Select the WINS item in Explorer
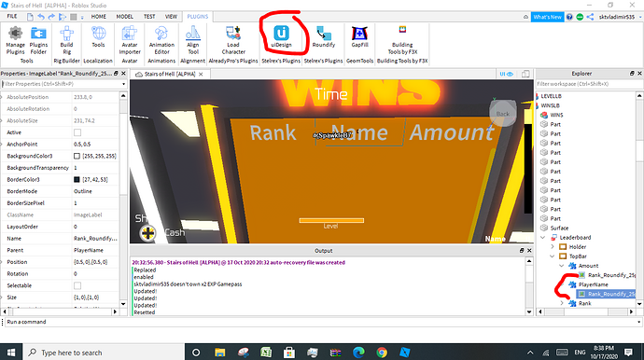This screenshot has height=360, width=644. pos(556,115)
